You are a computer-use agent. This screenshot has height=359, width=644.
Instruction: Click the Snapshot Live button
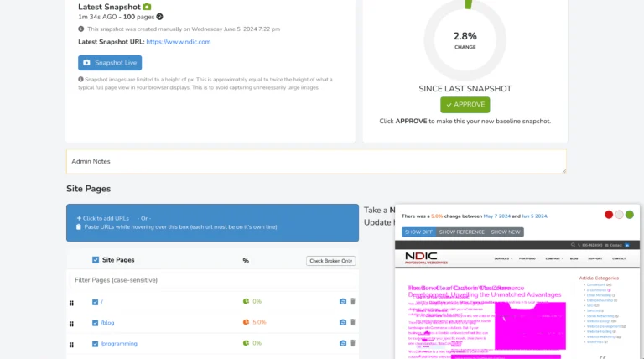(x=110, y=63)
